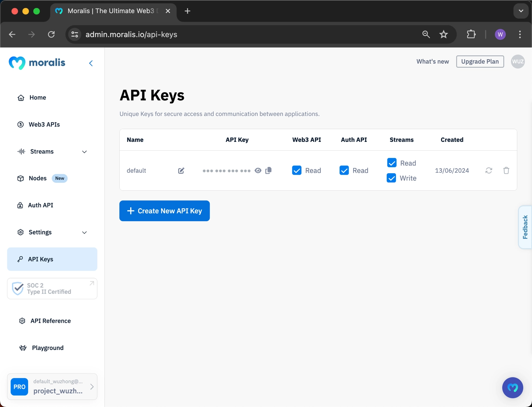Image resolution: width=532 pixels, height=407 pixels.
Task: Click the PRO plan badge
Action: [x=19, y=387]
